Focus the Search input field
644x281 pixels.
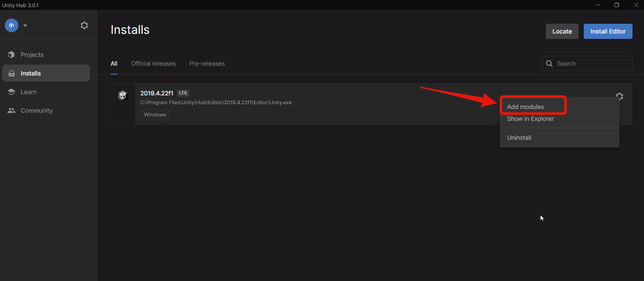(x=587, y=63)
